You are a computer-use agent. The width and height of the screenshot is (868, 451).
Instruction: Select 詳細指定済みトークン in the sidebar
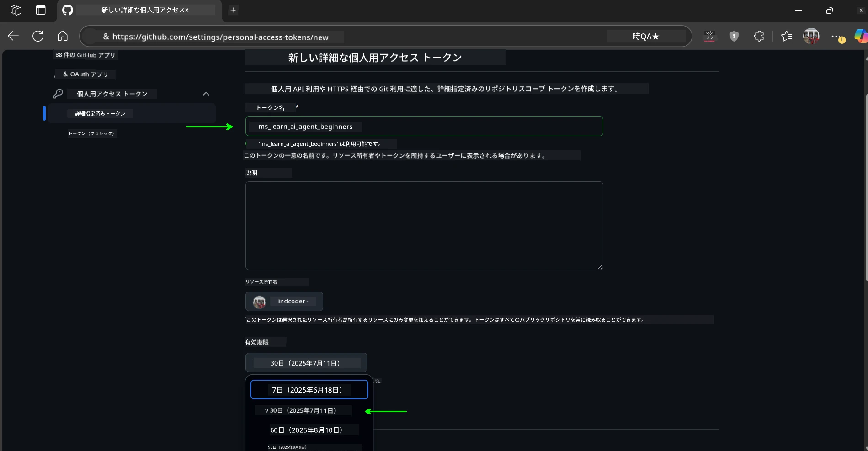point(100,113)
